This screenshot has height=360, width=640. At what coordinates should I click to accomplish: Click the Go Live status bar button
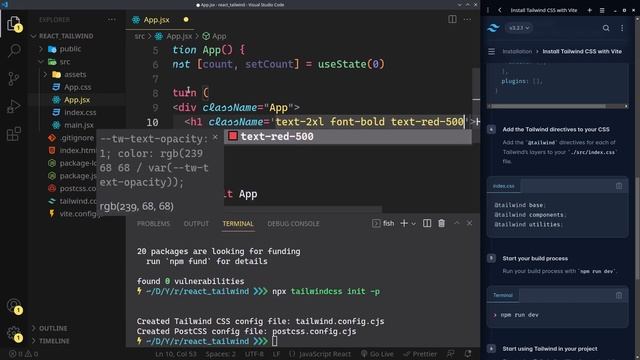pyautogui.click(x=377, y=354)
